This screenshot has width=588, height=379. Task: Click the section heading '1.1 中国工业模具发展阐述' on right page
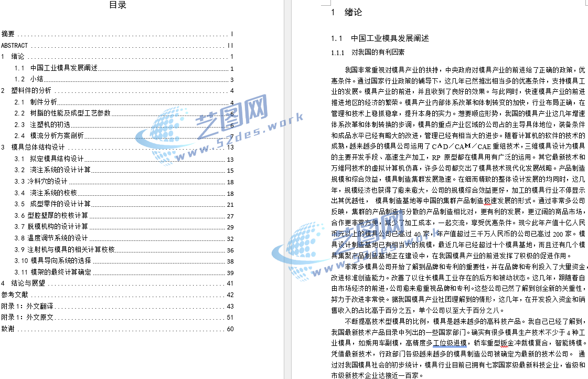pos(380,38)
